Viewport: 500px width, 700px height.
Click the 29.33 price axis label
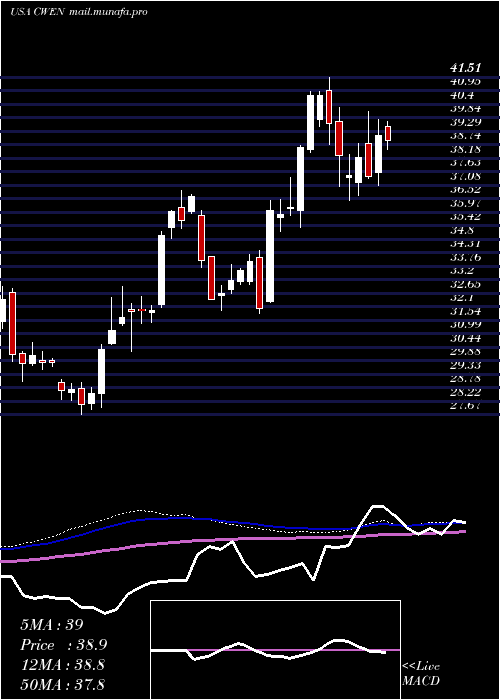pos(466,365)
